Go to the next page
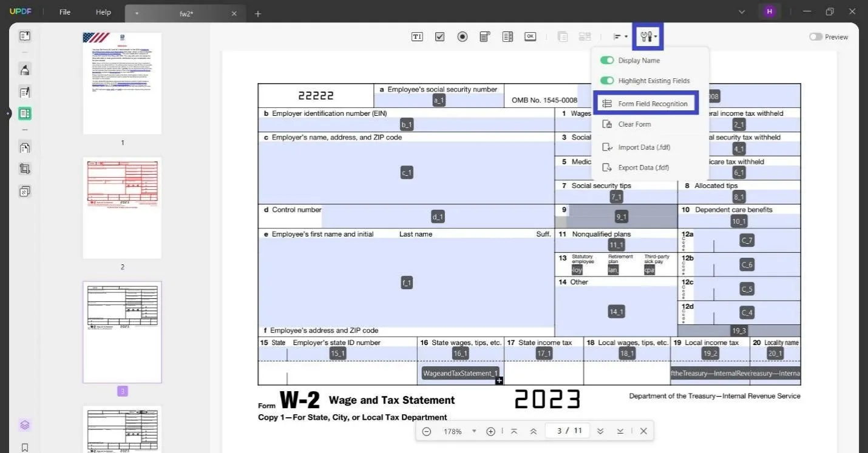 (x=600, y=431)
